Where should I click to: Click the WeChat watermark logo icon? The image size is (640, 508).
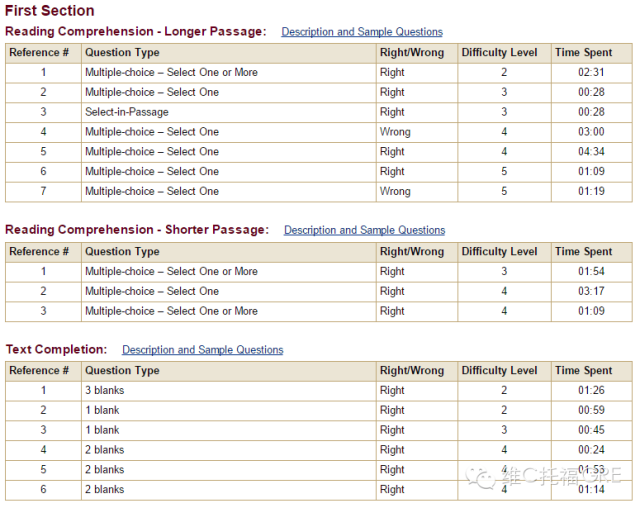point(481,477)
